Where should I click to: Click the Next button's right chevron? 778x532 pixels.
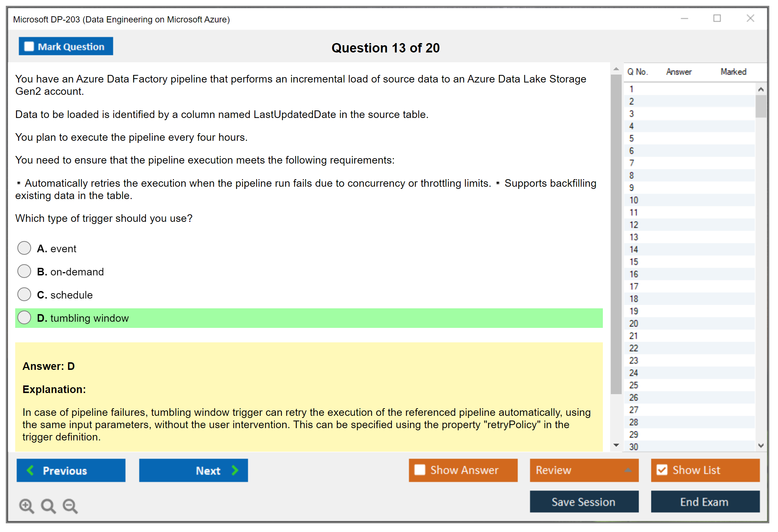point(235,470)
